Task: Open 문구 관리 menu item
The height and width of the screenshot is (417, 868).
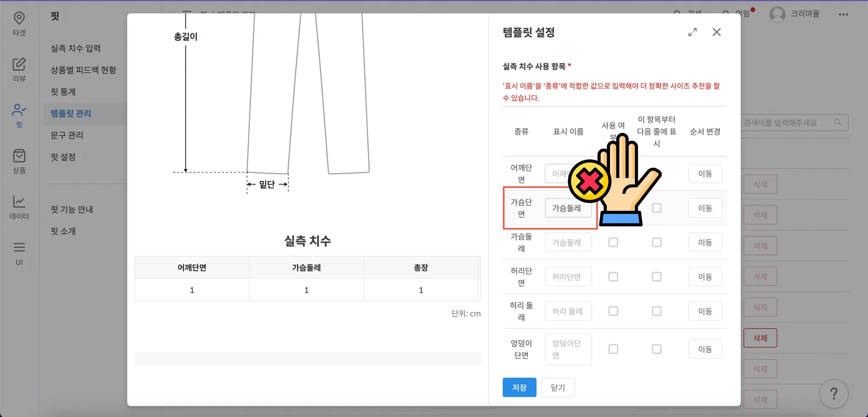Action: coord(67,135)
